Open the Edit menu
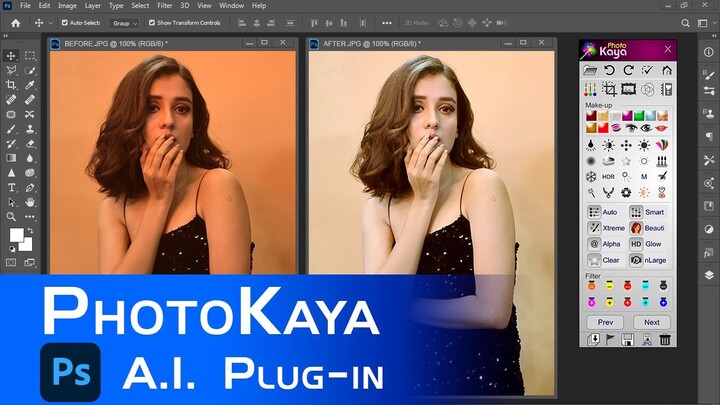 click(44, 6)
